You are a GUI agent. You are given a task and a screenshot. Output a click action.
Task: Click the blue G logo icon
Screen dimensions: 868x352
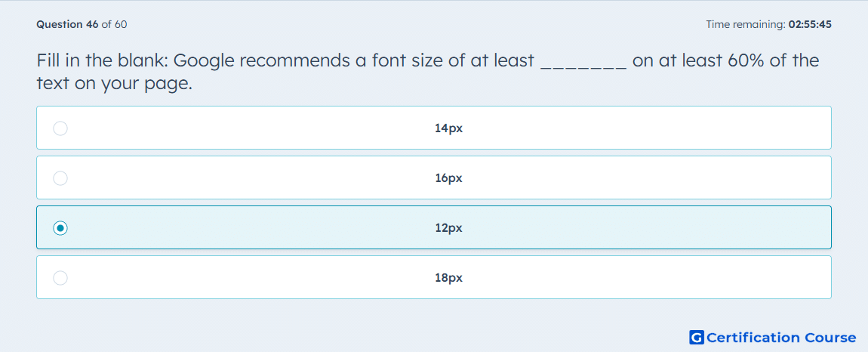697,337
